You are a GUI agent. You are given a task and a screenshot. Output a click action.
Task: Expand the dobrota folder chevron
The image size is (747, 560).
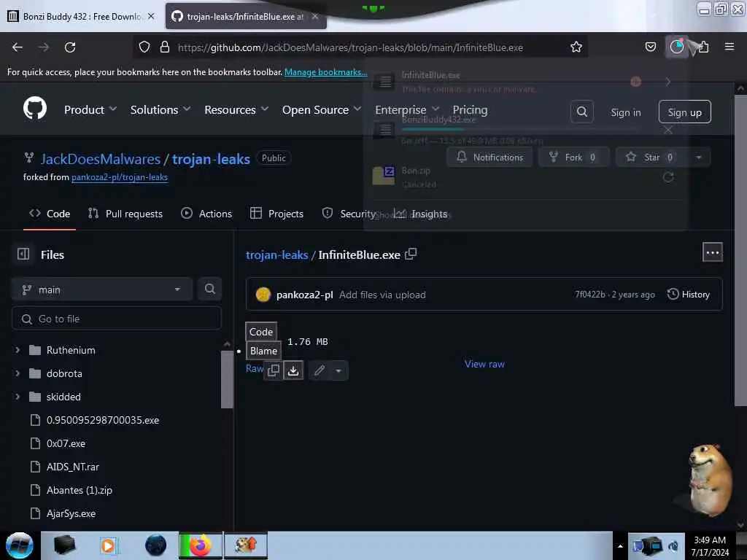point(18,373)
